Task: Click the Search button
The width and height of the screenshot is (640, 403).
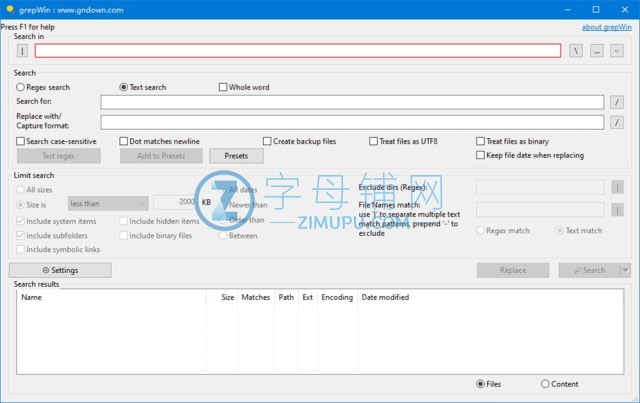Action: click(589, 270)
